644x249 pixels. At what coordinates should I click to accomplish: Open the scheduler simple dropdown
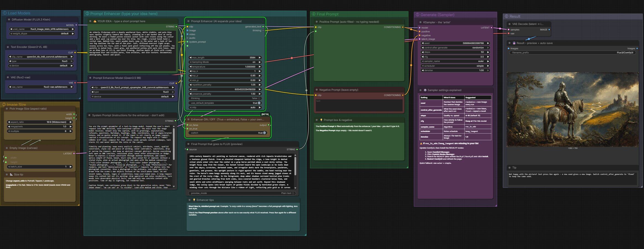click(455, 66)
